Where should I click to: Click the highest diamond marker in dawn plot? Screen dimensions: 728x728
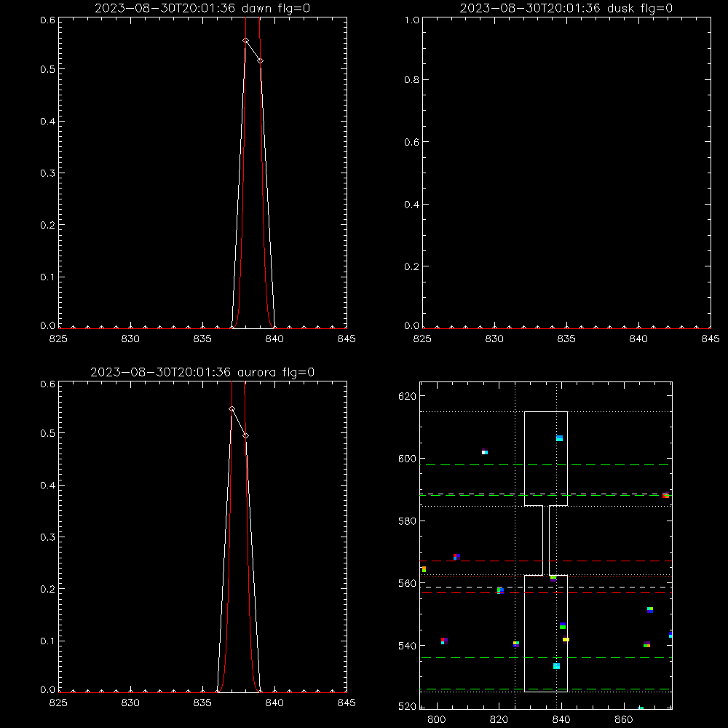click(x=245, y=40)
